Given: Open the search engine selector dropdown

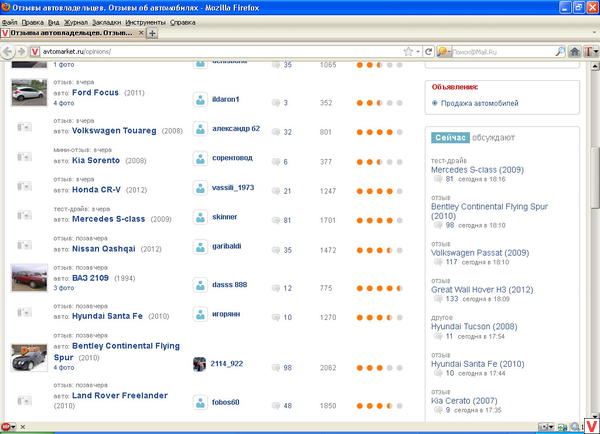Looking at the screenshot, I should tap(444, 51).
